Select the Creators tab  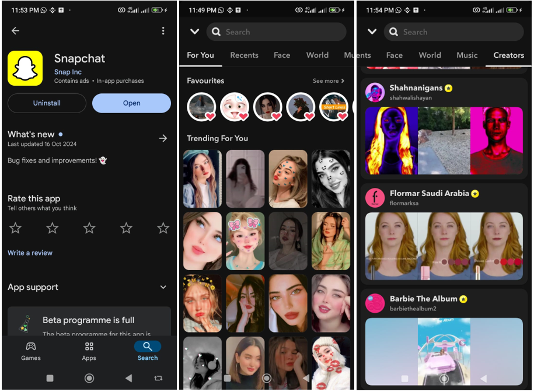coord(509,55)
